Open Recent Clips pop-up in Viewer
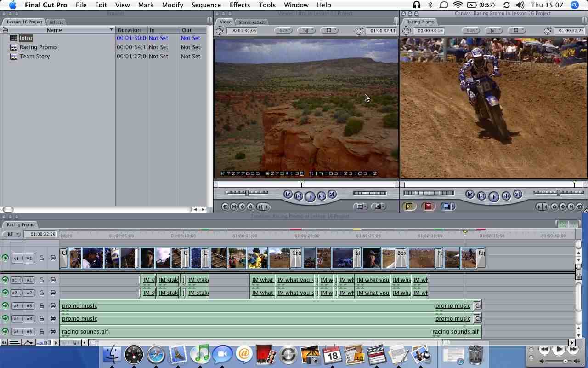Screen dimensions: 588x368 click(361, 207)
